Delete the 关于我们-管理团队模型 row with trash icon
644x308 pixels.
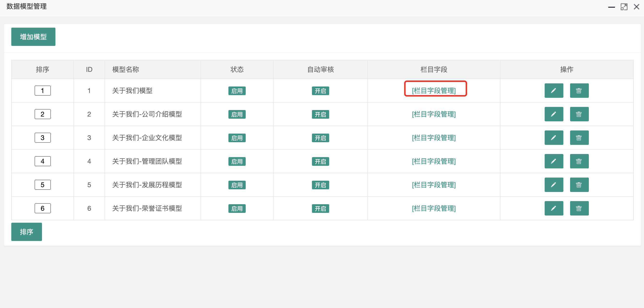point(579,161)
